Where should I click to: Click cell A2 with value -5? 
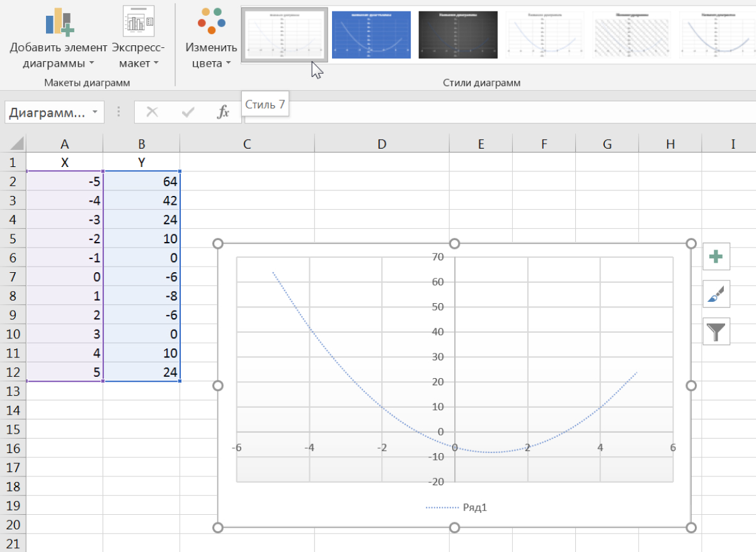click(64, 181)
